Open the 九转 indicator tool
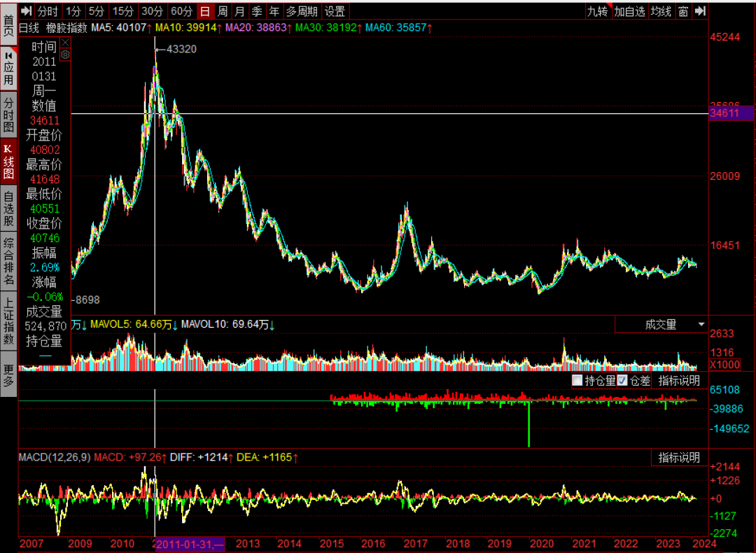Image resolution: width=756 pixels, height=553 pixels. [597, 11]
